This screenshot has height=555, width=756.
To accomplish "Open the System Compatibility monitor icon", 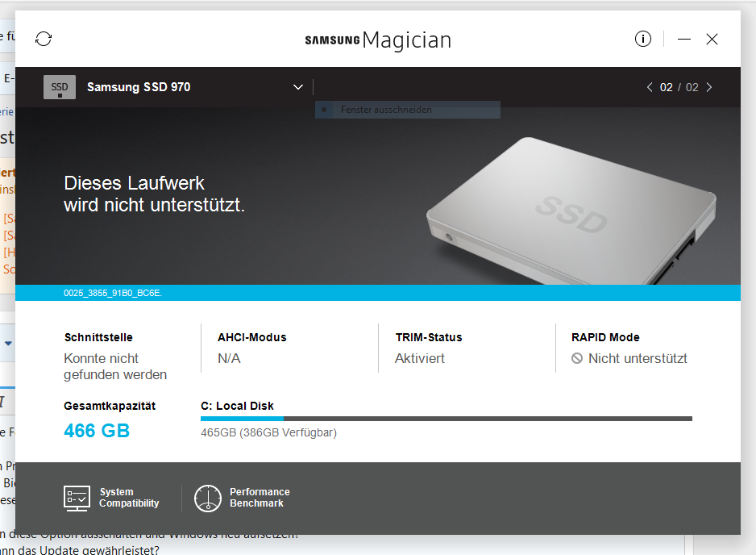I will [x=77, y=498].
